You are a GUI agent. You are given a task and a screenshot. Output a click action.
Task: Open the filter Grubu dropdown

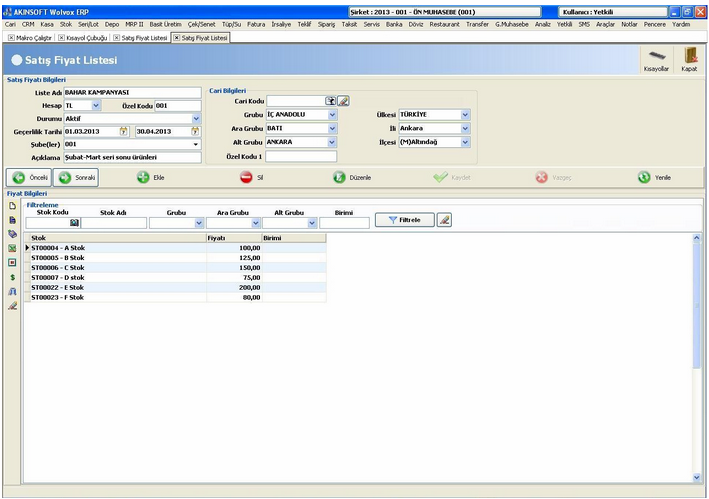tap(199, 223)
